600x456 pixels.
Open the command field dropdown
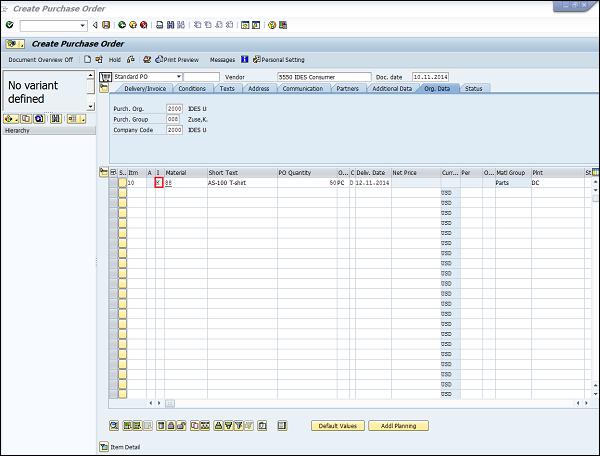83,25
